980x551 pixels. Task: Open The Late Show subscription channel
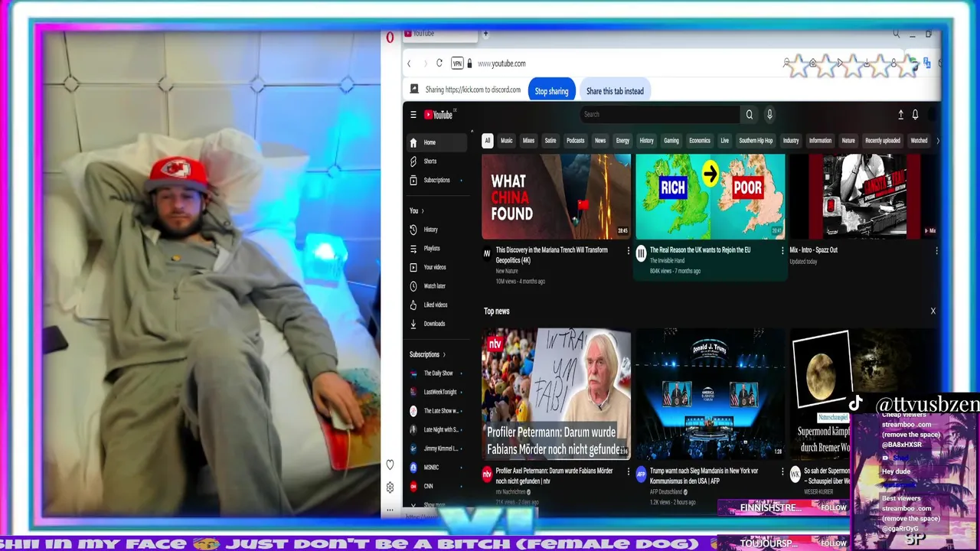pos(437,411)
